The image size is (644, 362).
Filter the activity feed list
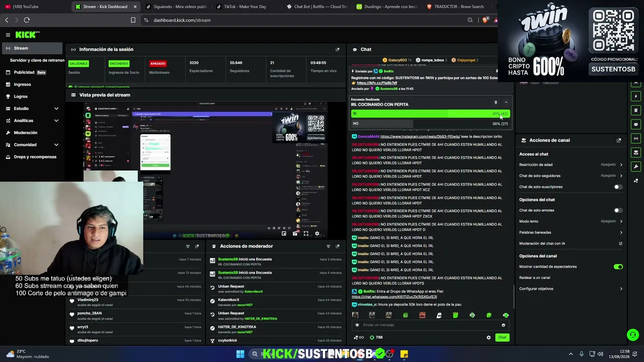(188, 246)
